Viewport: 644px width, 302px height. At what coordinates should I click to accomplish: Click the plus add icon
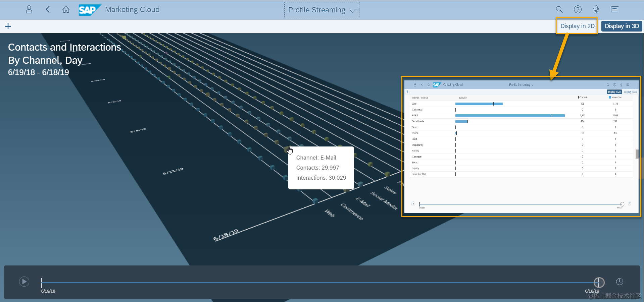(8, 26)
